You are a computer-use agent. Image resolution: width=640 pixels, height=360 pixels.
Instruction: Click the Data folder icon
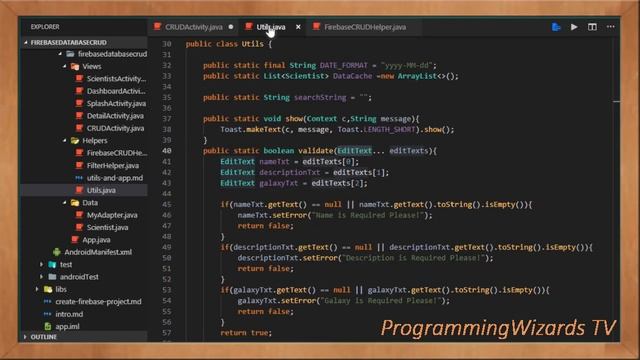(75, 202)
